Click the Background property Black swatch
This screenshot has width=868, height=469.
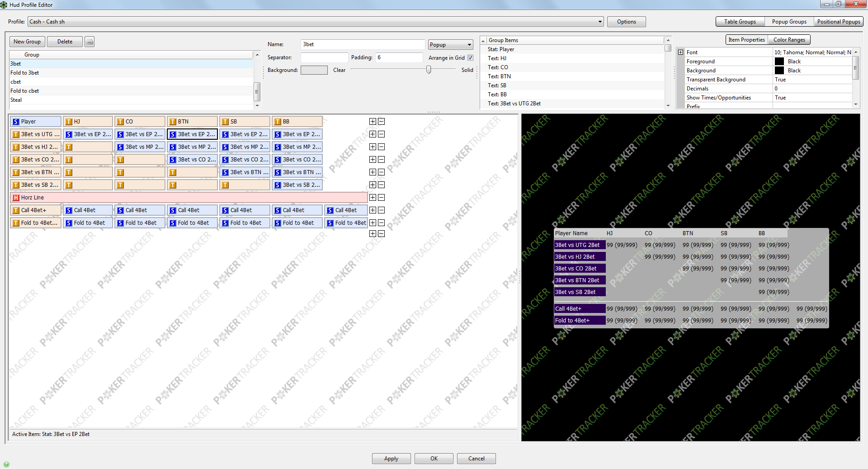point(779,71)
